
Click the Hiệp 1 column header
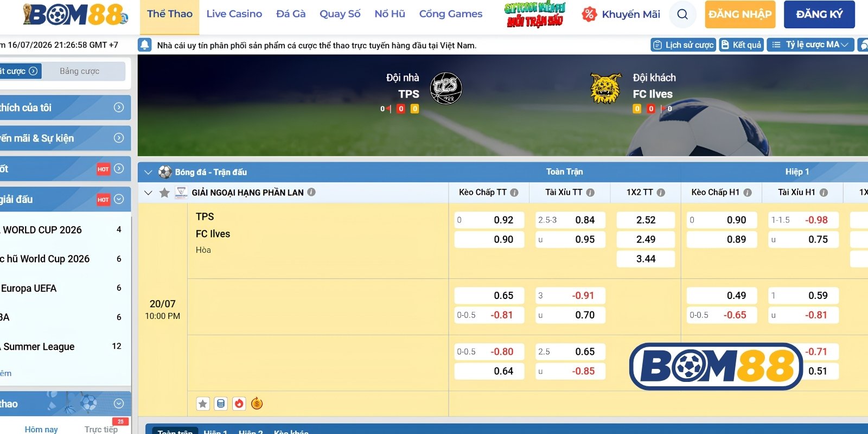[x=797, y=171]
